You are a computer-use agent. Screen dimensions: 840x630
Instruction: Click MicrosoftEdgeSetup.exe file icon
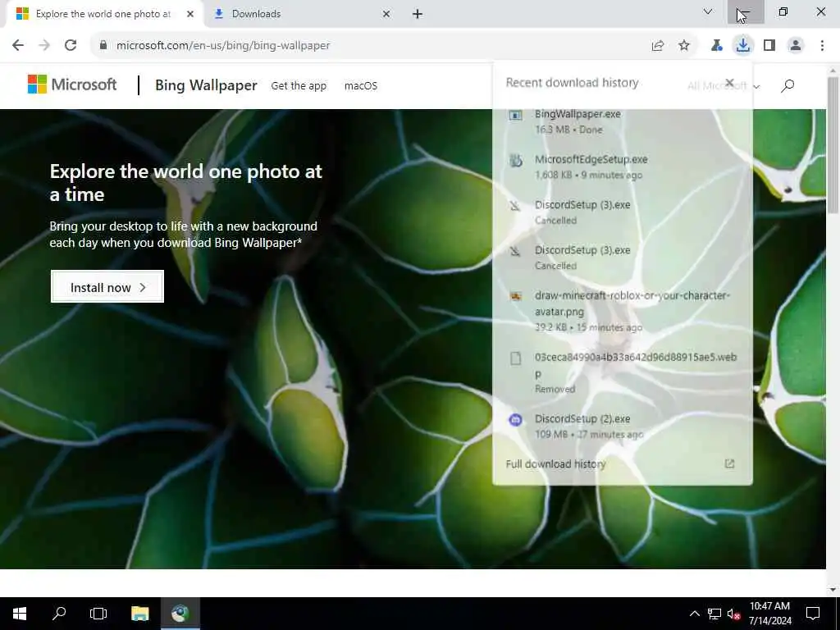[x=515, y=160]
